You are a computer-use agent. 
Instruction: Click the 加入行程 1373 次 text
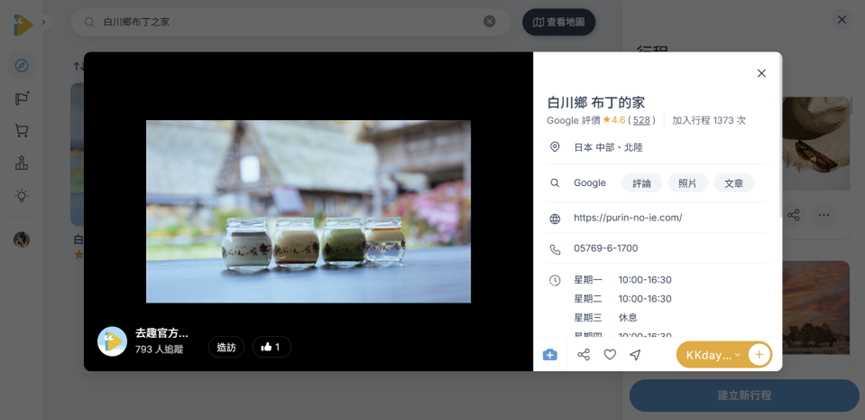coord(709,120)
